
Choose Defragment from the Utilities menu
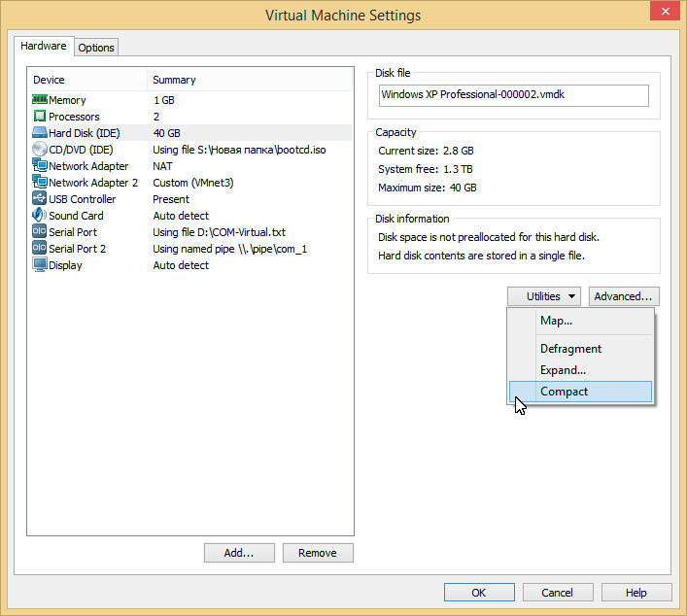tap(570, 349)
